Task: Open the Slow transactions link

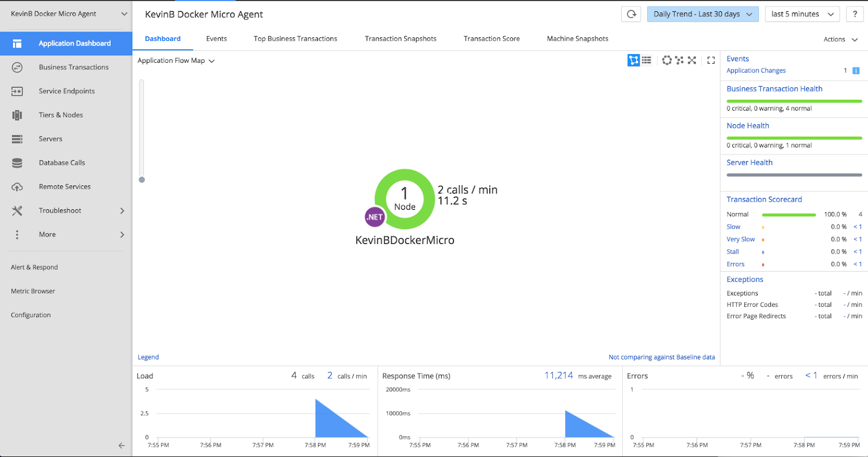Action: coord(733,227)
